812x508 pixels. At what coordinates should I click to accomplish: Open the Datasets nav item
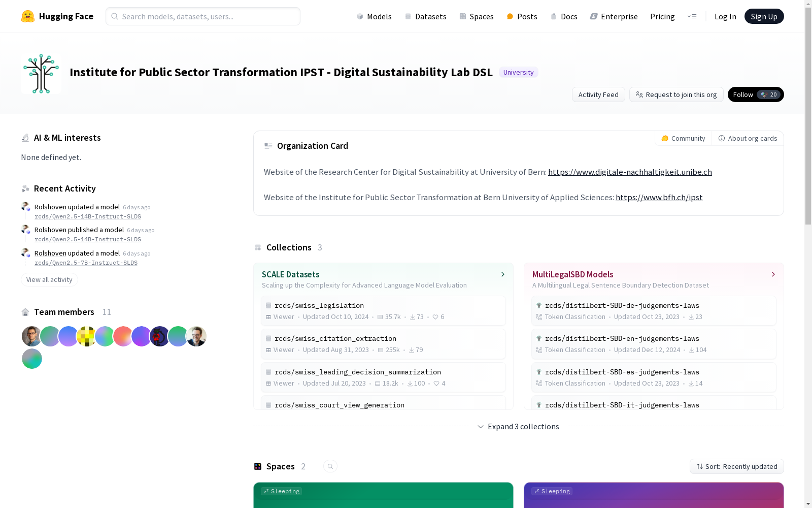(x=425, y=16)
